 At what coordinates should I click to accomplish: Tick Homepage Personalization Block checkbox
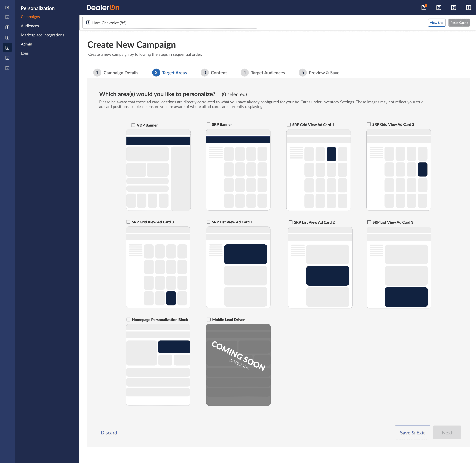pos(128,320)
